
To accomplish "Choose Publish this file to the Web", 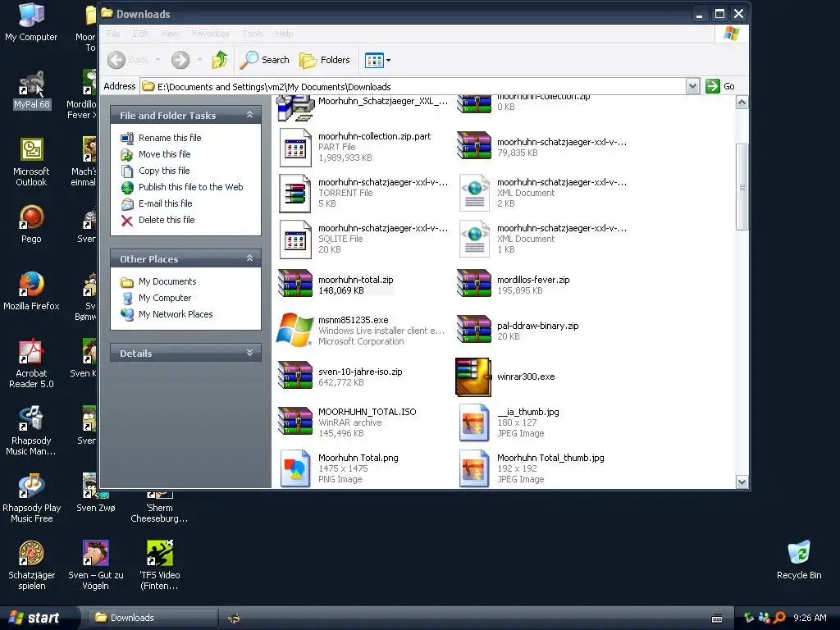I will pos(190,187).
